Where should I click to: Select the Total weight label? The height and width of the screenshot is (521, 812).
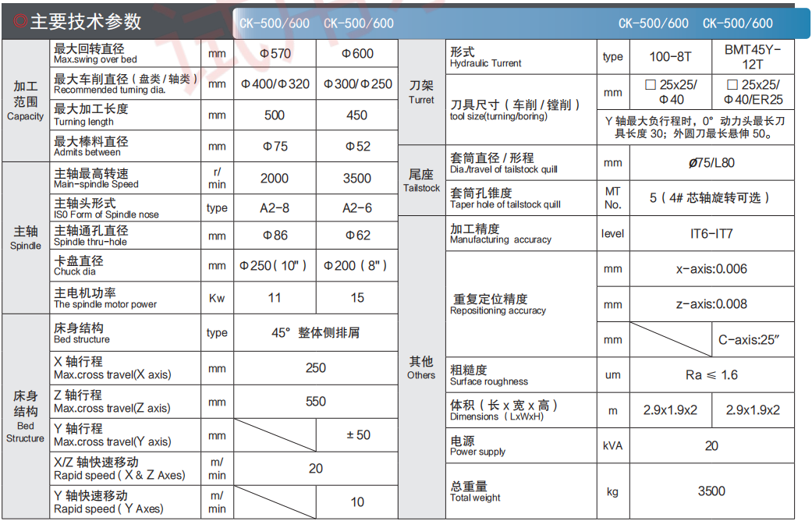(475, 498)
